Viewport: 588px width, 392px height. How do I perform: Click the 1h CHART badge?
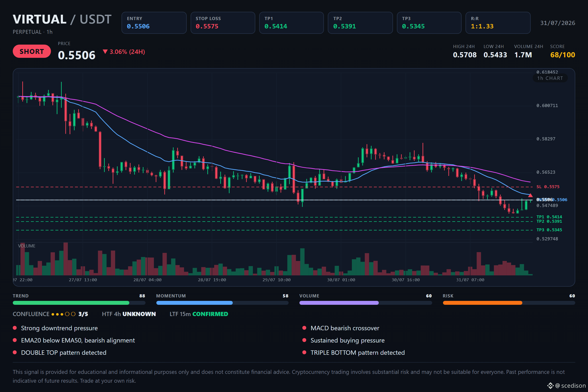point(550,78)
